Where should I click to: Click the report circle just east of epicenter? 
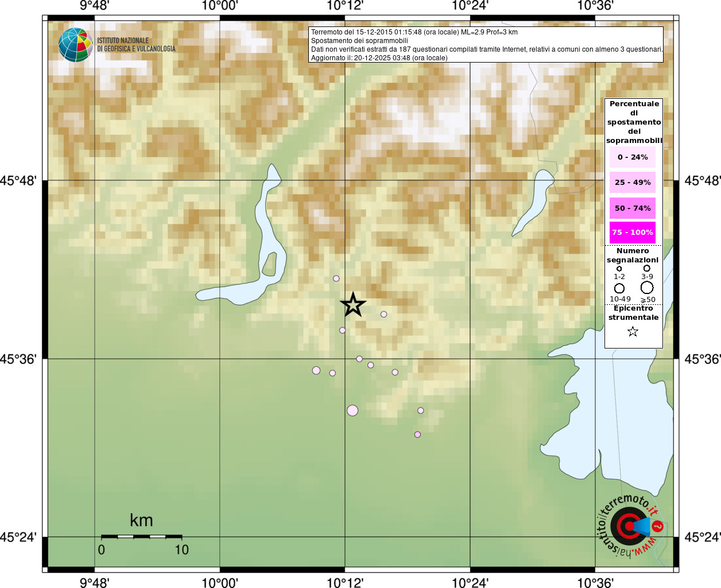tap(383, 314)
